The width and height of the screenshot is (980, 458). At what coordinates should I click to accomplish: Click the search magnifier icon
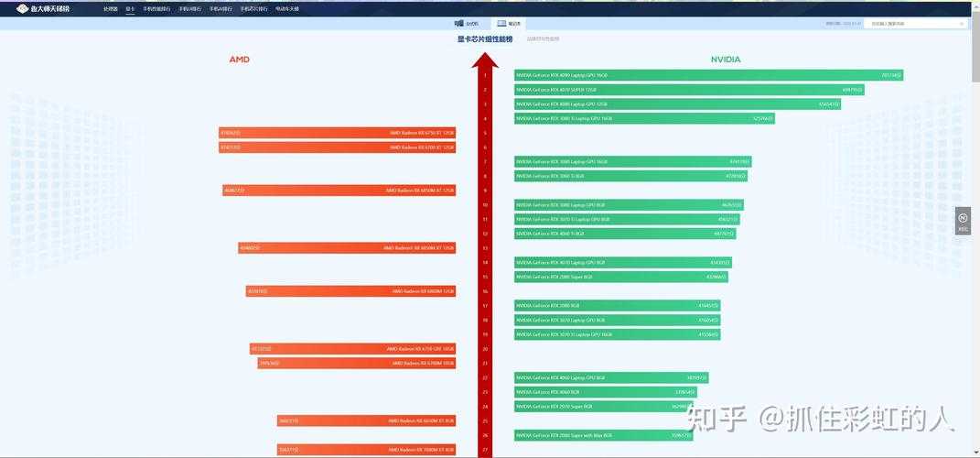point(962,24)
